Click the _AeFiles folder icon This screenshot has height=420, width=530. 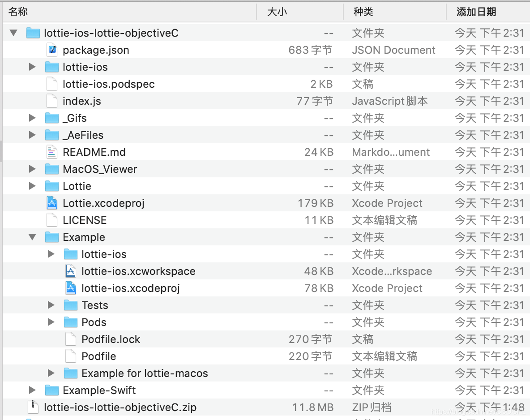52,135
